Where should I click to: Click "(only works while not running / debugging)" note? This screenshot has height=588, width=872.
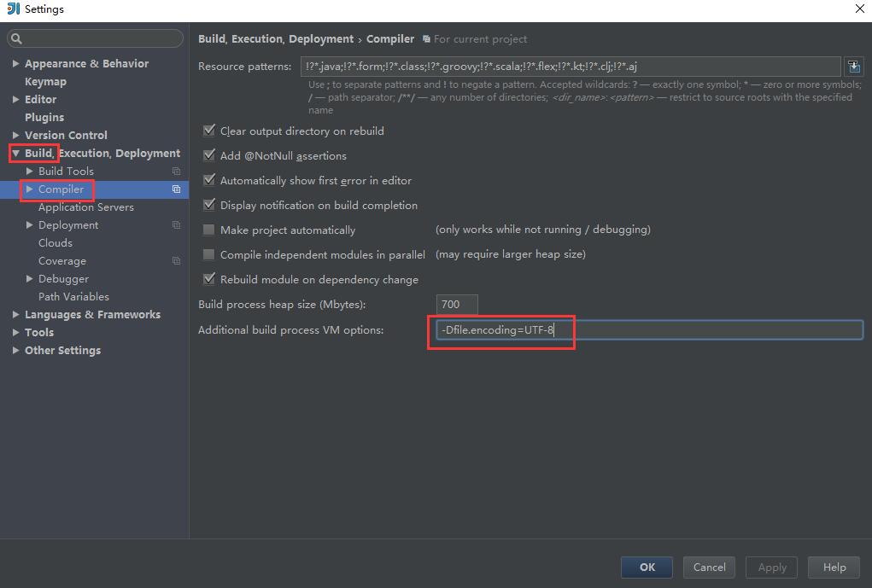point(543,230)
